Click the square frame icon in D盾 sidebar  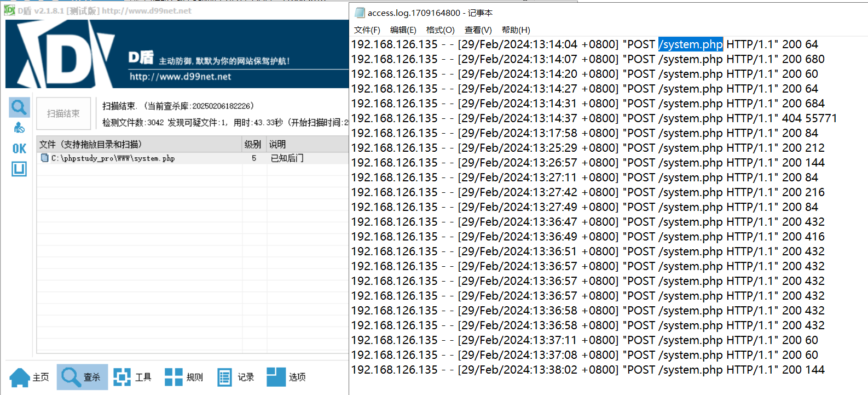[x=19, y=169]
